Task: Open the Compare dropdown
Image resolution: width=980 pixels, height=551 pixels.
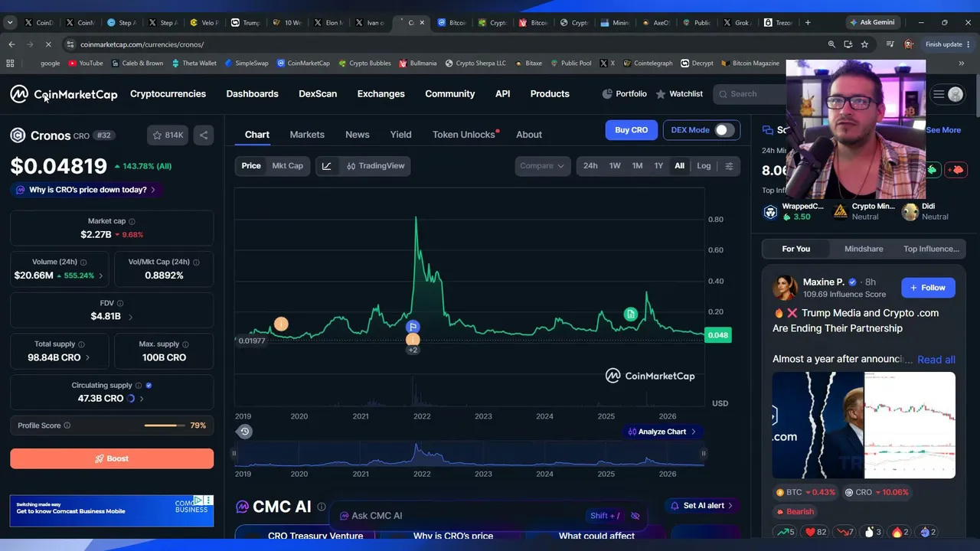Action: click(x=542, y=166)
